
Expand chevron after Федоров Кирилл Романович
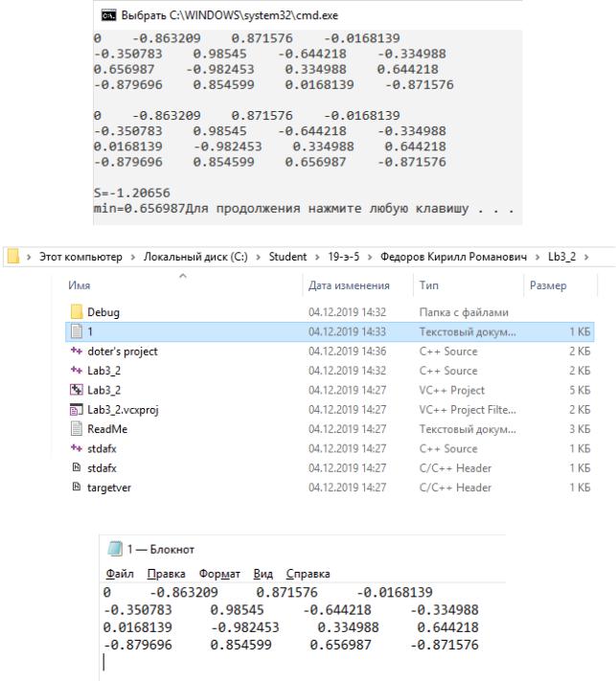click(537, 257)
